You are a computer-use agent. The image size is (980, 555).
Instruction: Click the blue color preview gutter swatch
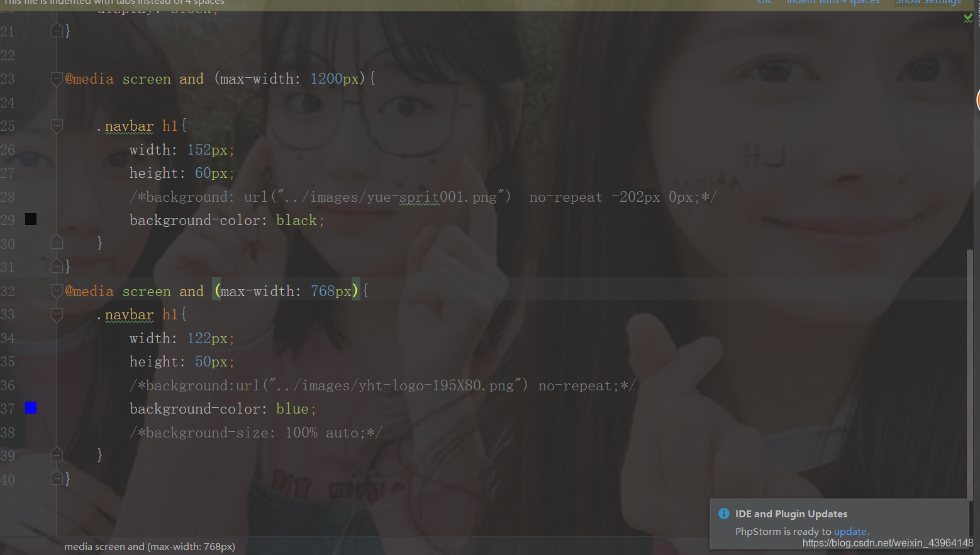coord(31,407)
